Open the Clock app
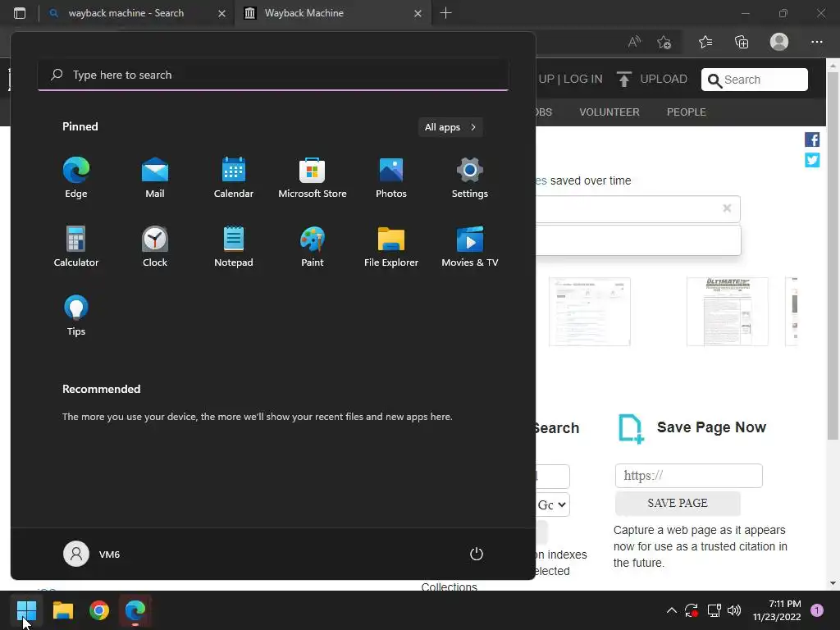The height and width of the screenshot is (630, 840). 155,246
